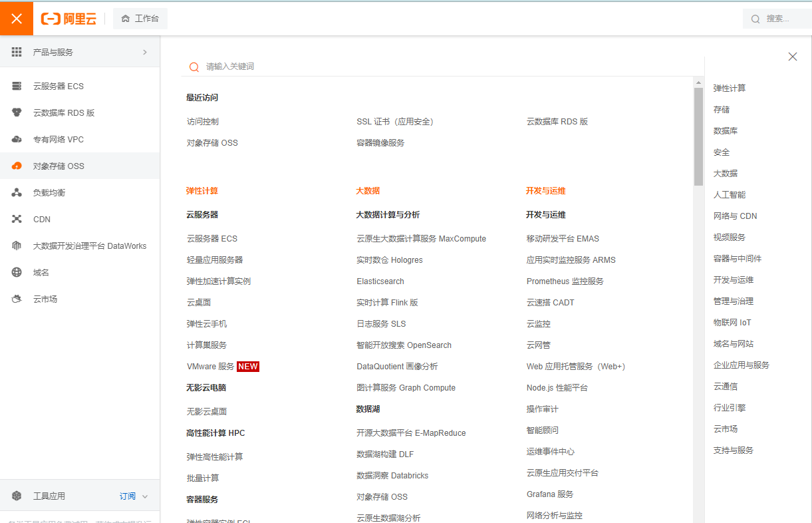Open 开源大数据平台 E-MapReduce link

412,433
